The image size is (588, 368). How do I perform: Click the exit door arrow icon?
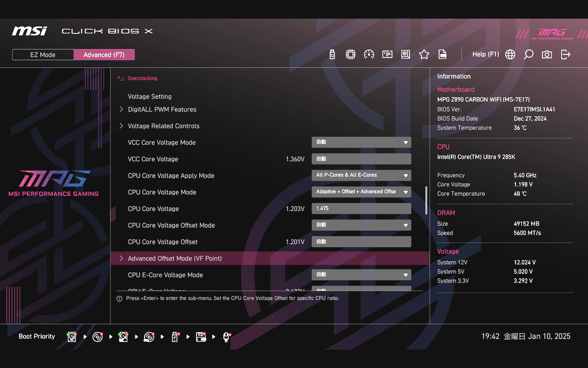tap(565, 54)
